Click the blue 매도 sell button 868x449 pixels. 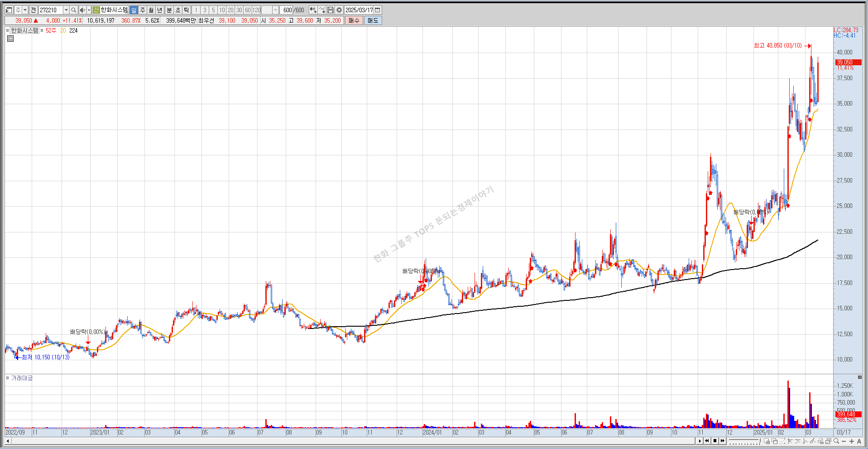point(373,20)
